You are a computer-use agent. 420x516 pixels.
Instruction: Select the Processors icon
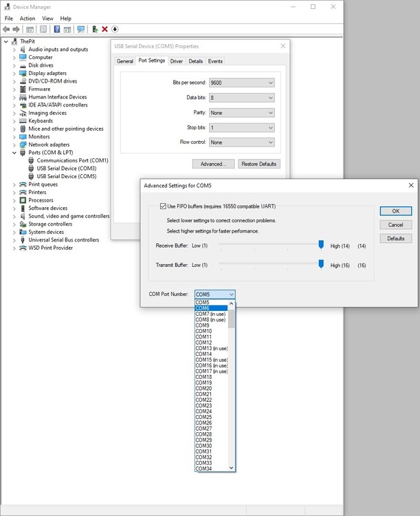pyautogui.click(x=23, y=200)
